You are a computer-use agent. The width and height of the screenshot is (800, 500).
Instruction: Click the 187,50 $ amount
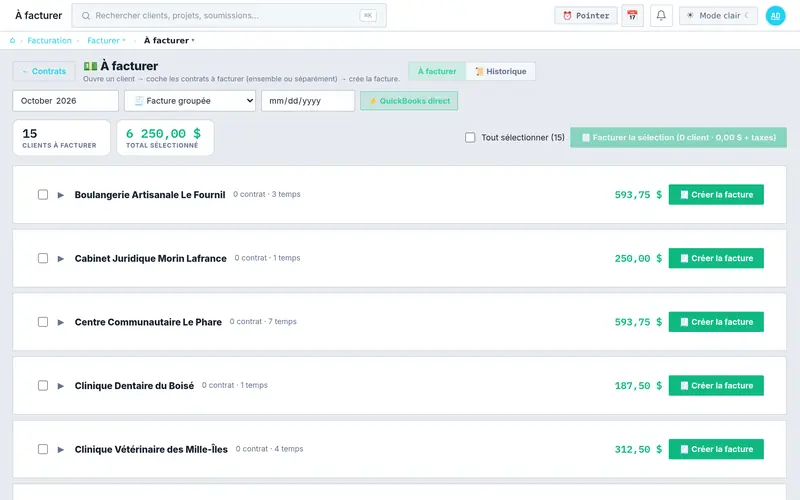(638, 386)
